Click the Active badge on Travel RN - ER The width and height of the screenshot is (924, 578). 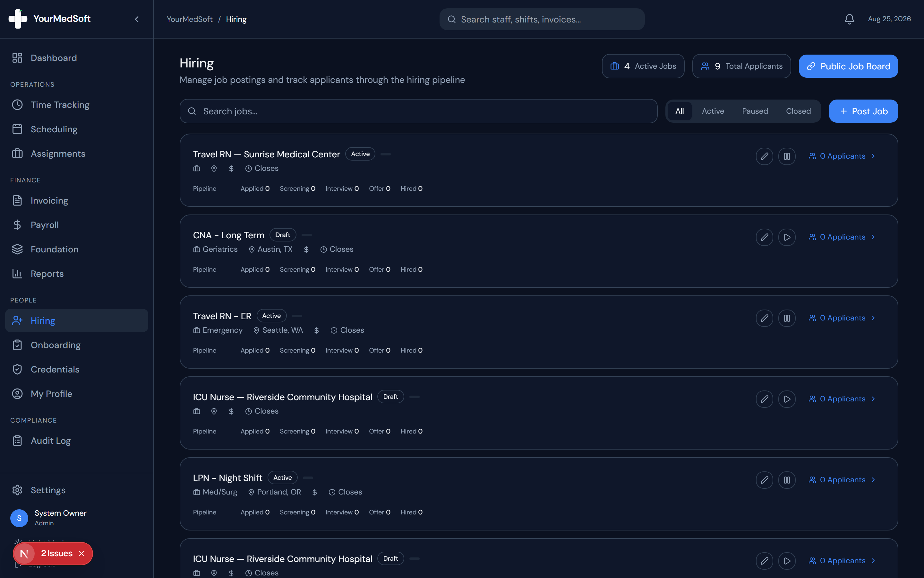pyautogui.click(x=271, y=316)
